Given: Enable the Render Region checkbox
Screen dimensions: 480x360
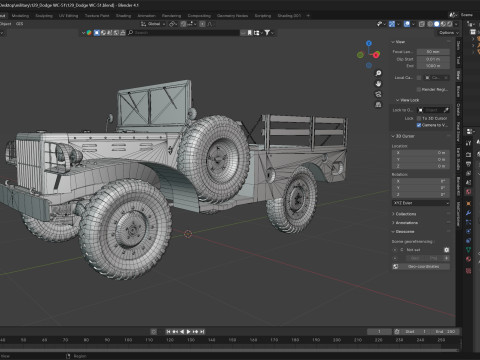Looking at the screenshot, I should pos(419,89).
